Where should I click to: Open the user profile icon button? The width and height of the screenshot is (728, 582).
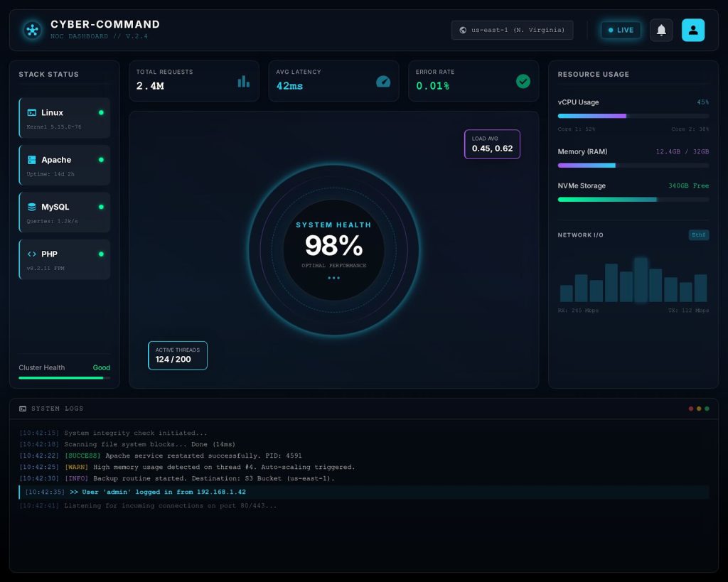(x=692, y=30)
